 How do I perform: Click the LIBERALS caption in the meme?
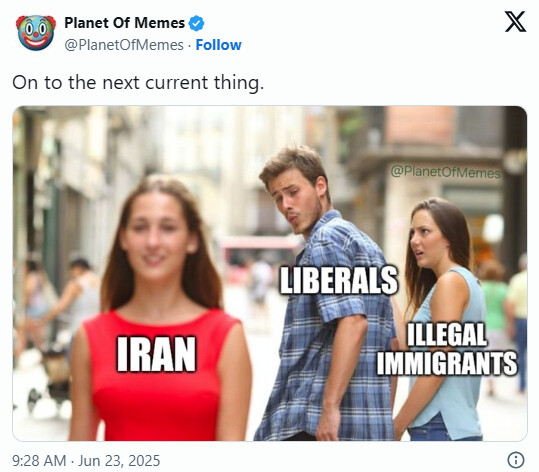pyautogui.click(x=339, y=280)
